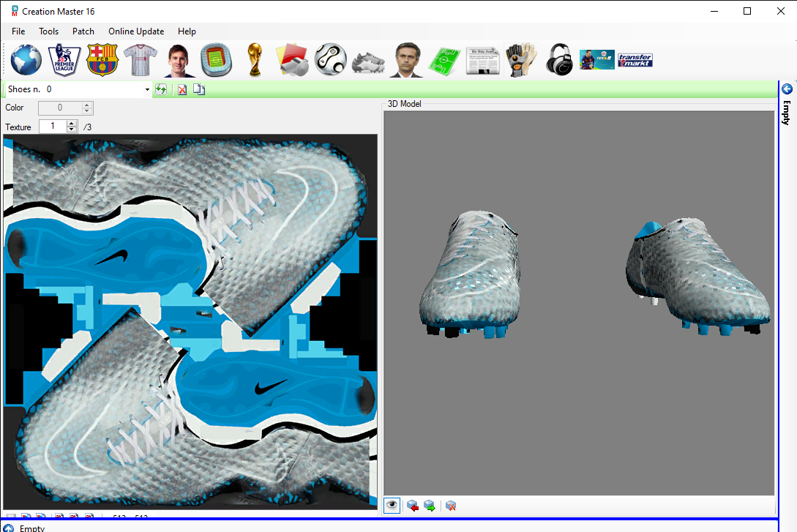
Task: Open the audio section via the headphones icon
Action: pyautogui.click(x=559, y=60)
